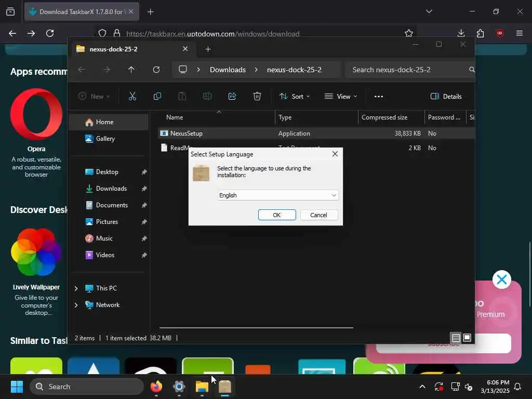The width and height of the screenshot is (532, 399).
Task: Bookmark page with Firefox star icon
Action: tap(409, 33)
